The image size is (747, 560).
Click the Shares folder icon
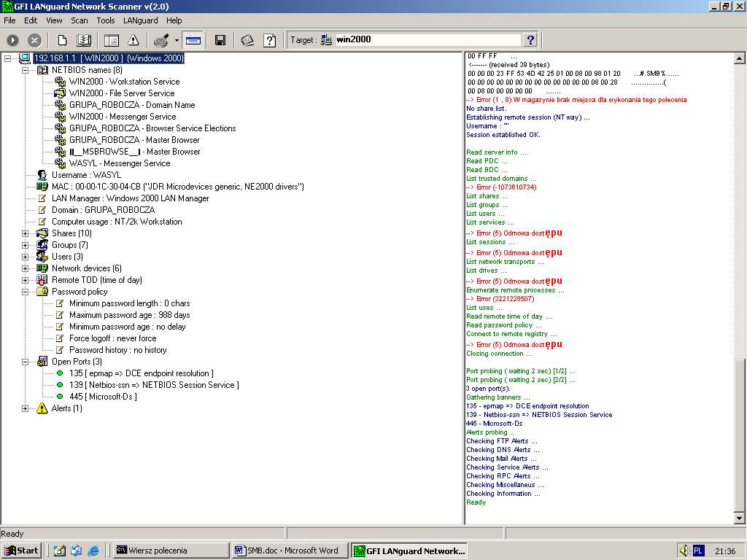[42, 233]
